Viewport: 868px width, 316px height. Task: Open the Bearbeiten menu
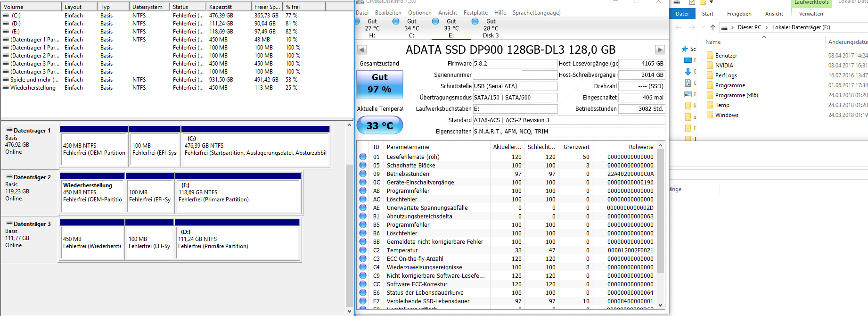388,13
